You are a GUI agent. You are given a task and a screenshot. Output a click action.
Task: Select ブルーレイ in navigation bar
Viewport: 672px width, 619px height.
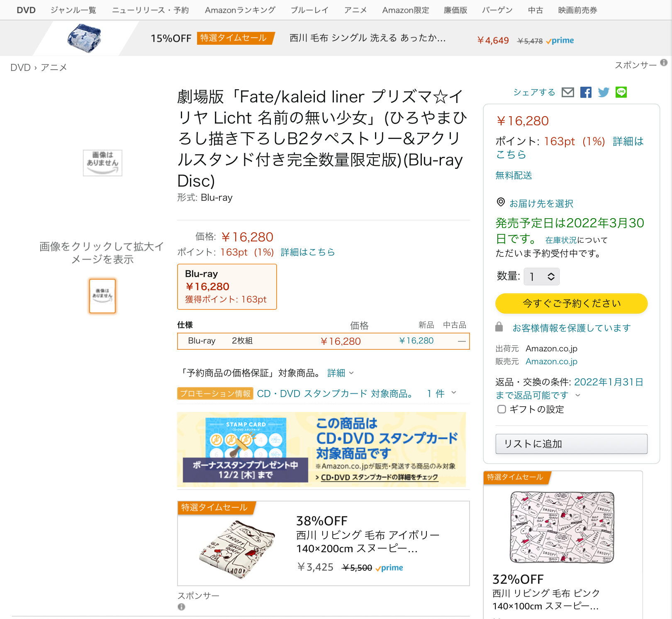click(309, 10)
